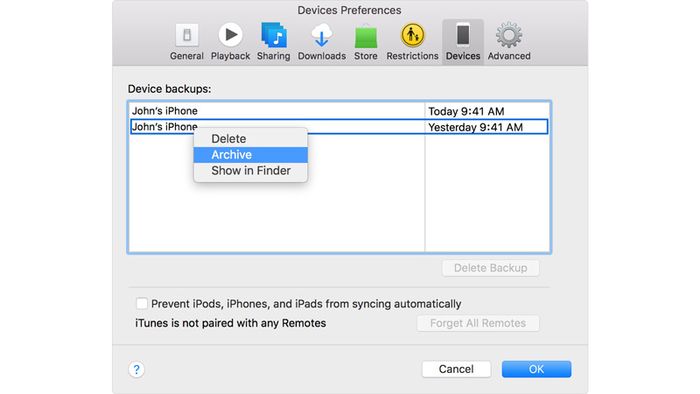
Task: Select John's iPhone backup from Today 9:41 AM
Action: coord(339,111)
